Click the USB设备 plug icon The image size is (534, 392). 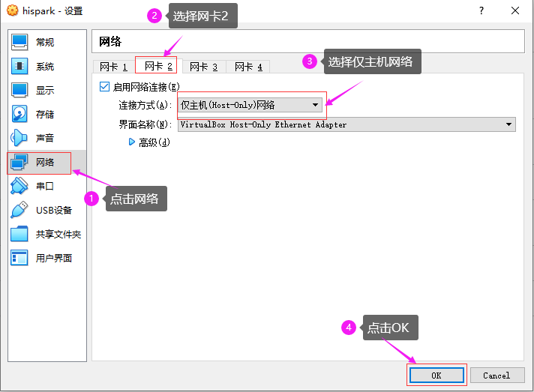click(x=20, y=211)
